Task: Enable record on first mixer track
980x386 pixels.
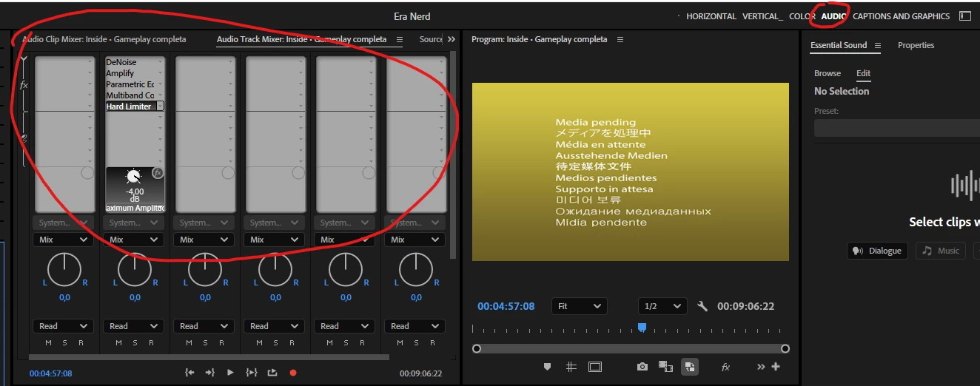Action: 81,342
